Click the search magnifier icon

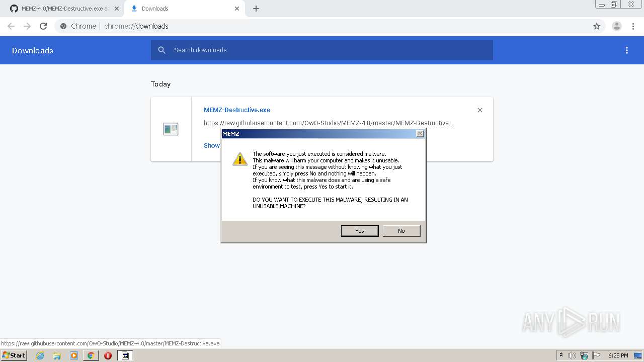coord(162,50)
